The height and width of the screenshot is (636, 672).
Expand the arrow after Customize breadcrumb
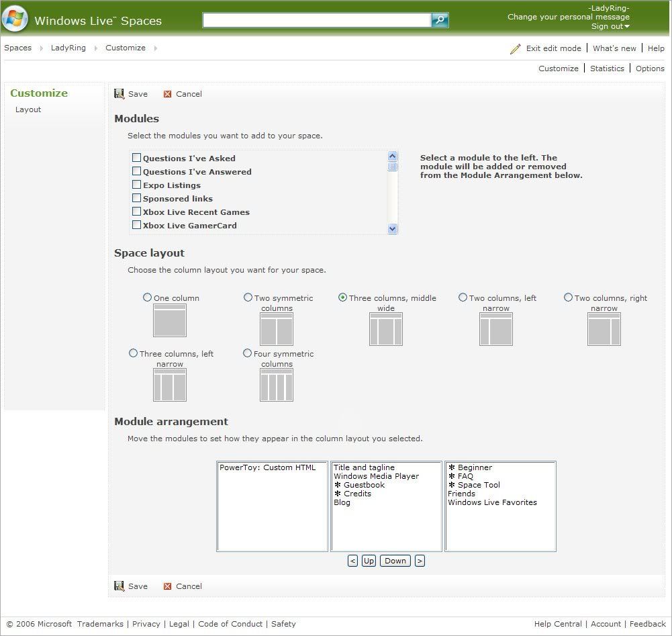tap(155, 48)
